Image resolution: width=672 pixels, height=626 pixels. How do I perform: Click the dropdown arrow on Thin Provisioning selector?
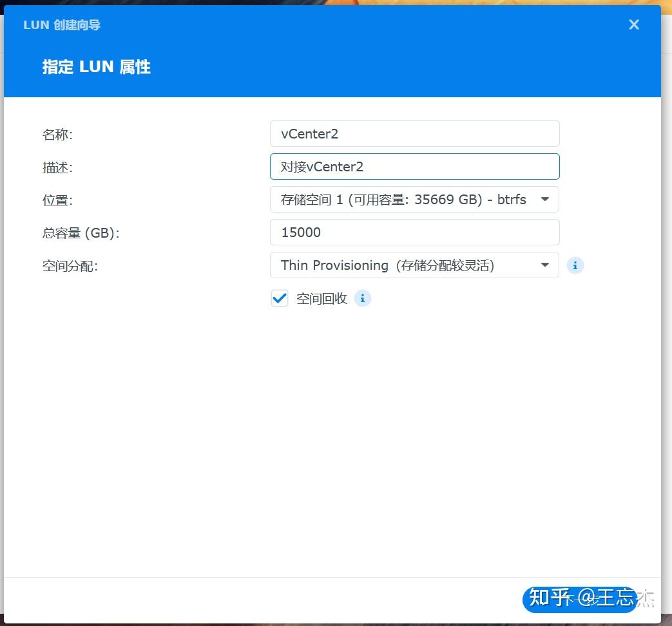tap(544, 265)
